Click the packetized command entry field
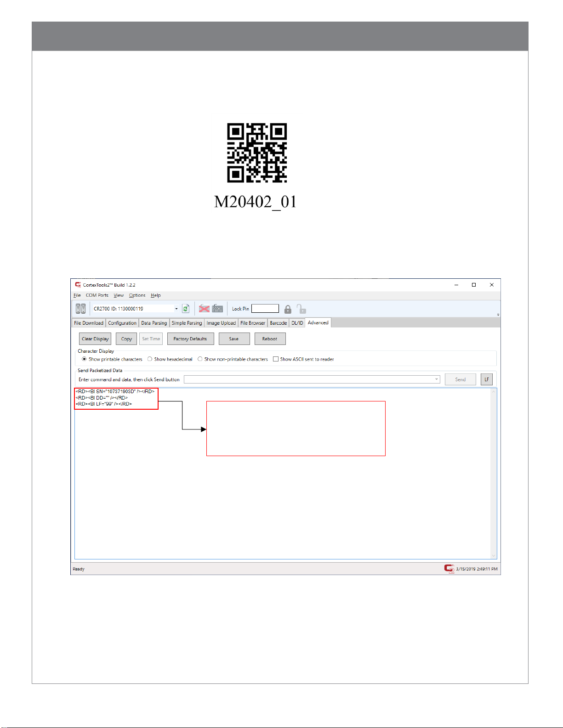Screen dimensions: 563x728 pyautogui.click(x=312, y=379)
